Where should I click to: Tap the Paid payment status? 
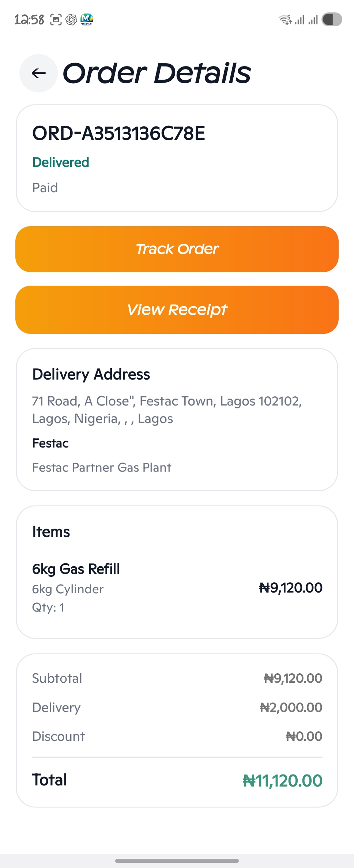click(45, 188)
